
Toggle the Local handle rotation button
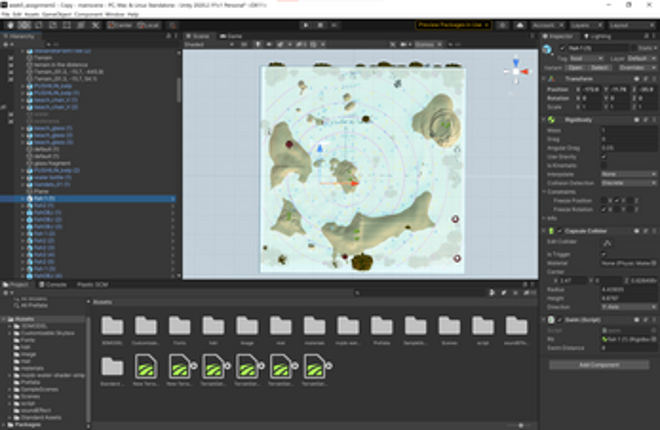click(149, 25)
